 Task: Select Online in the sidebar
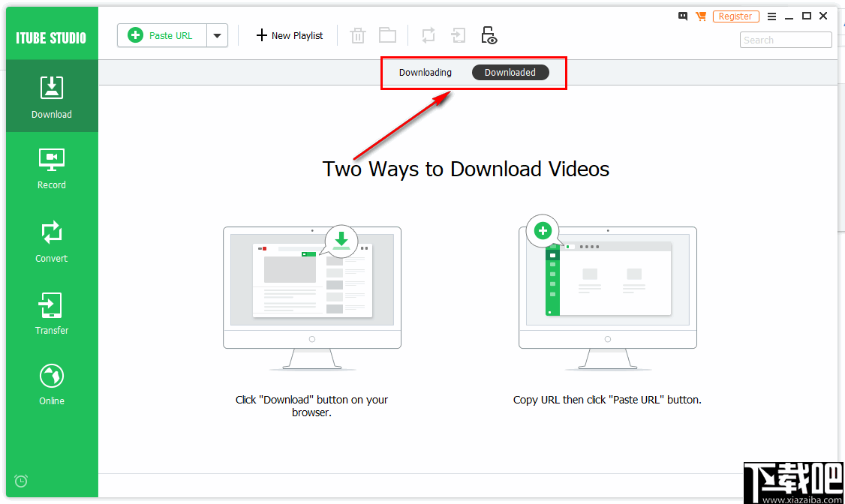coord(51,383)
